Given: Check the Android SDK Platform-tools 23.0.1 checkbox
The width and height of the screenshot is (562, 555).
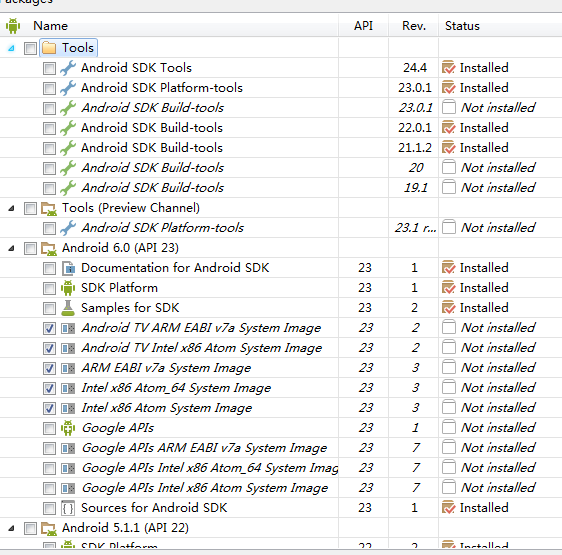Looking at the screenshot, I should (49, 88).
